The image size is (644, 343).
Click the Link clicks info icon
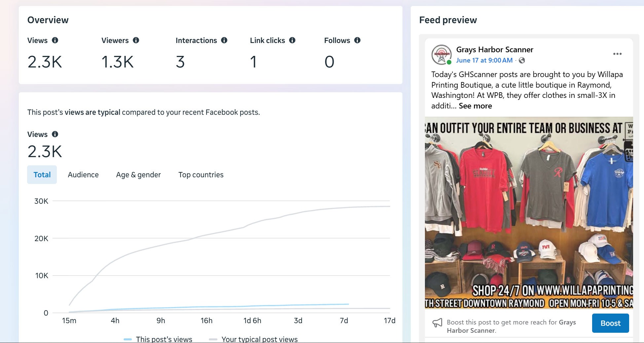(292, 40)
